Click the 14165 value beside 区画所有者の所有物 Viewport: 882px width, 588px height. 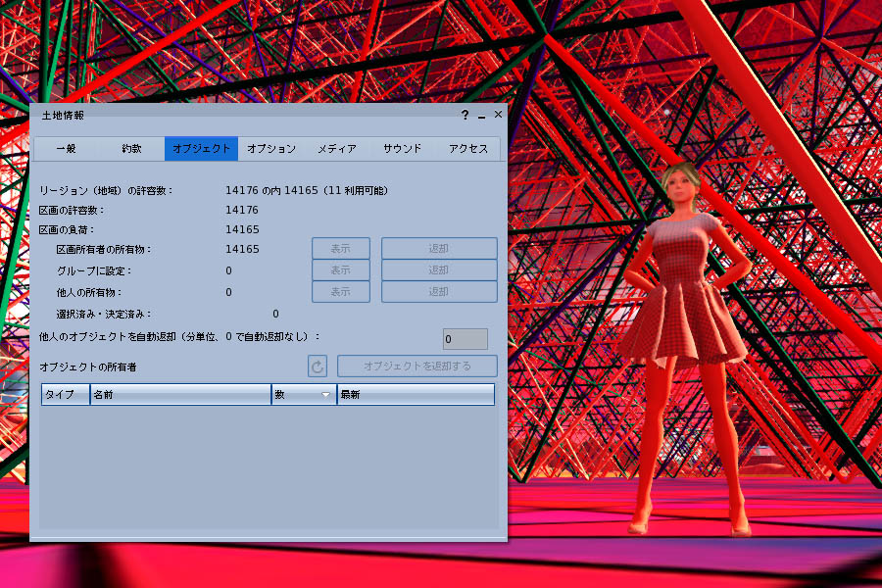[x=242, y=249]
